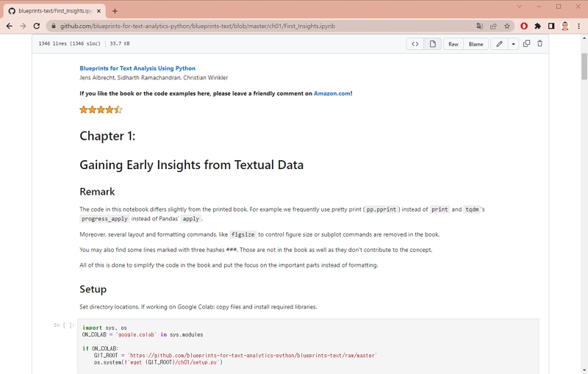Click the '1346 lines (1346 sloc)' text
The image size is (588, 374).
coord(69,43)
